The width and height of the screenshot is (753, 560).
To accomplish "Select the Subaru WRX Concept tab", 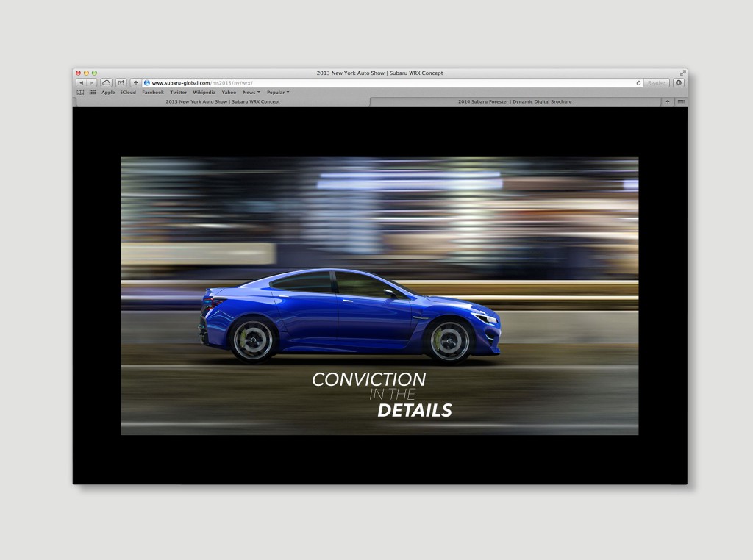I will click(223, 101).
